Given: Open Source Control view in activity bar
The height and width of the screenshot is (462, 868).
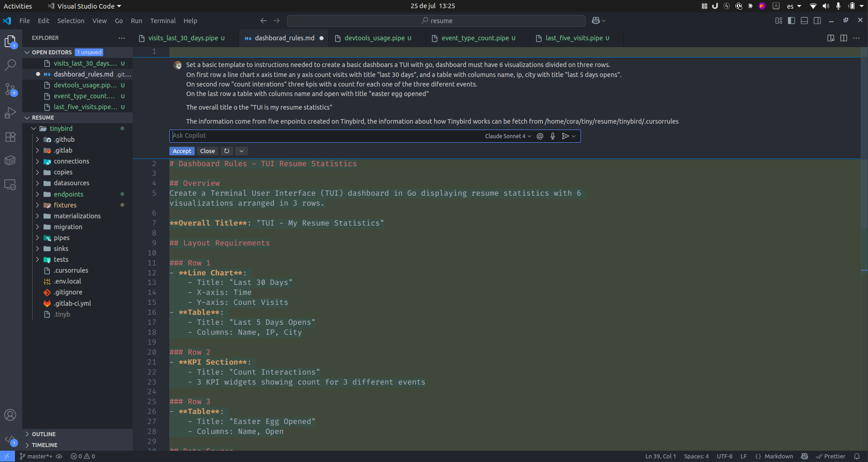Looking at the screenshot, I should point(10,89).
